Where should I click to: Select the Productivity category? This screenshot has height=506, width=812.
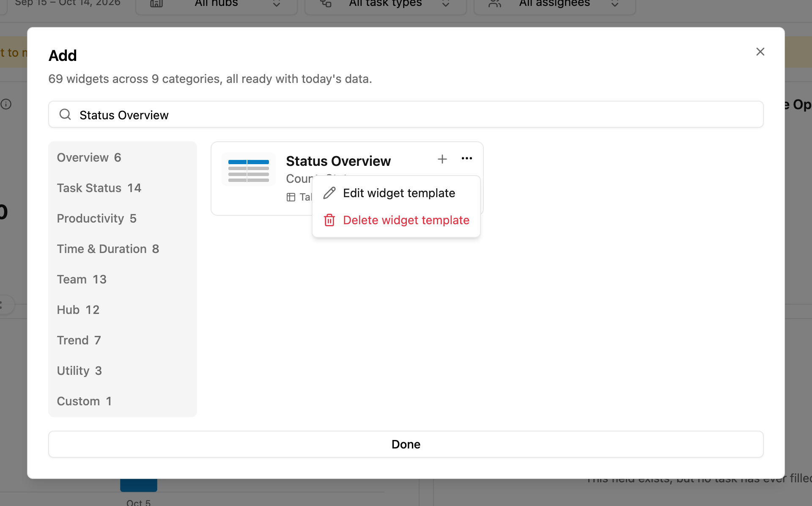coord(123,218)
